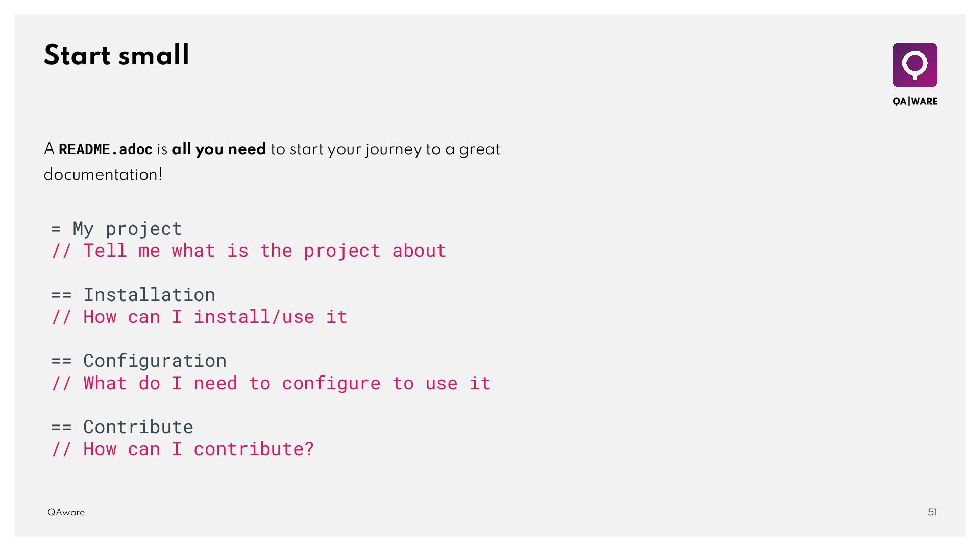Click the QA|WARE text under logo
980x551 pixels.
click(915, 101)
